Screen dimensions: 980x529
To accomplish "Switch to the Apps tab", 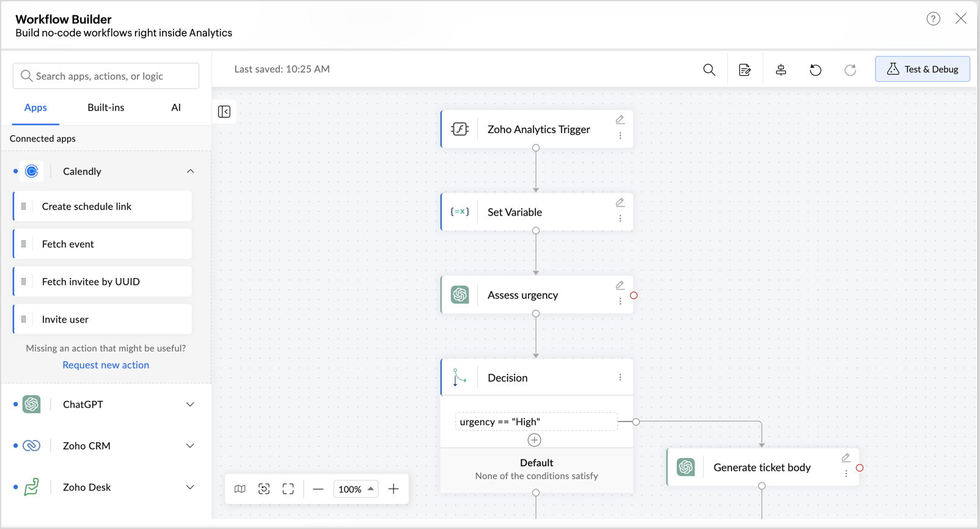I will [x=35, y=108].
